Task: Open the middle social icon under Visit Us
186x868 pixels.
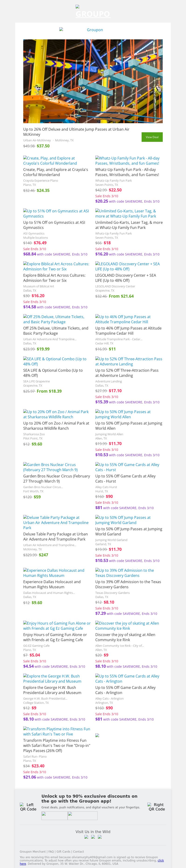Action: click(93, 837)
